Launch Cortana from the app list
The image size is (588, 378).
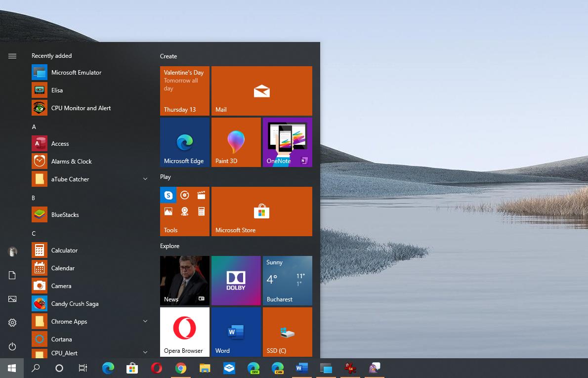(90, 339)
